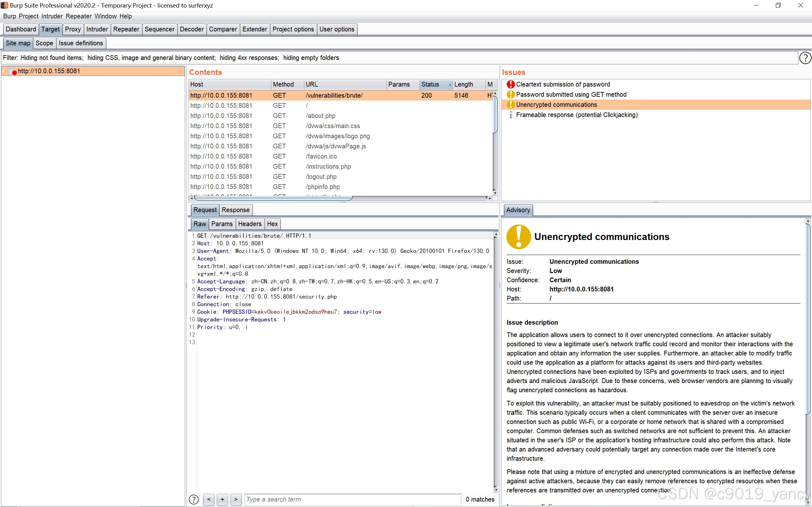Click the contents table horizontal scrollbar
812x507 pixels.
(274, 198)
